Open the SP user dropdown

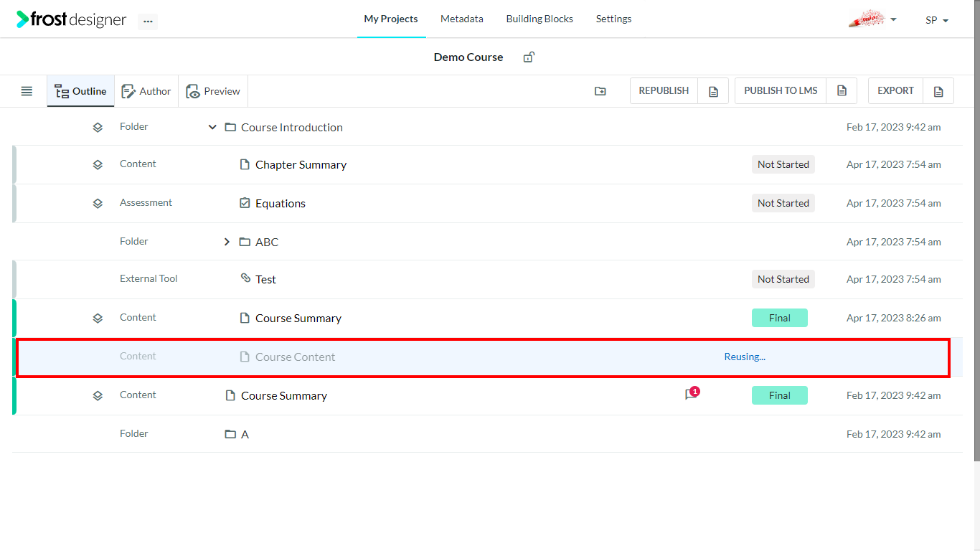coord(937,20)
